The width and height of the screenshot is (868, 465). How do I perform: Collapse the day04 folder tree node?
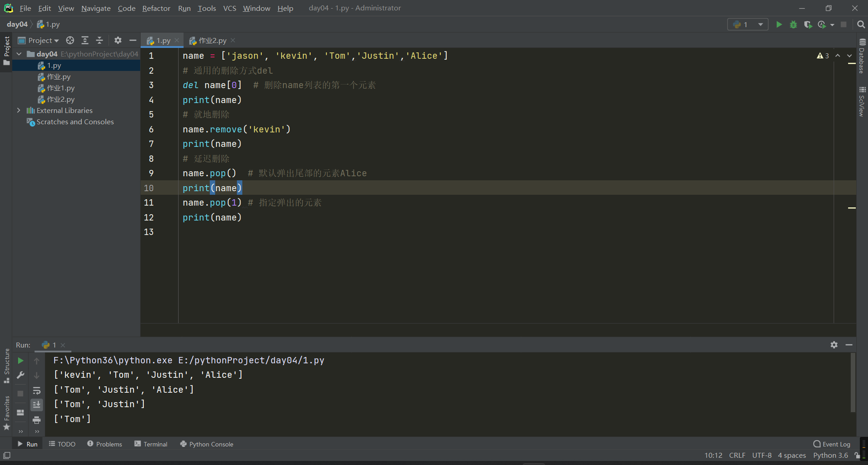(x=19, y=54)
